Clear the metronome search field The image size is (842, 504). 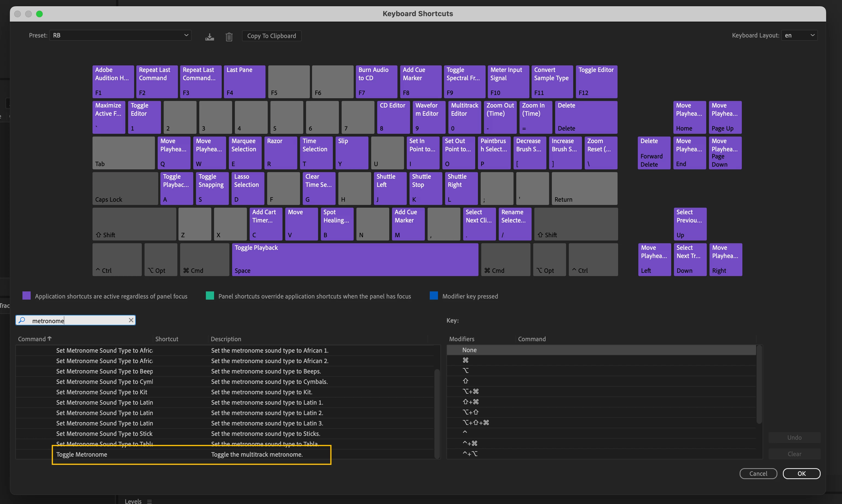131,320
